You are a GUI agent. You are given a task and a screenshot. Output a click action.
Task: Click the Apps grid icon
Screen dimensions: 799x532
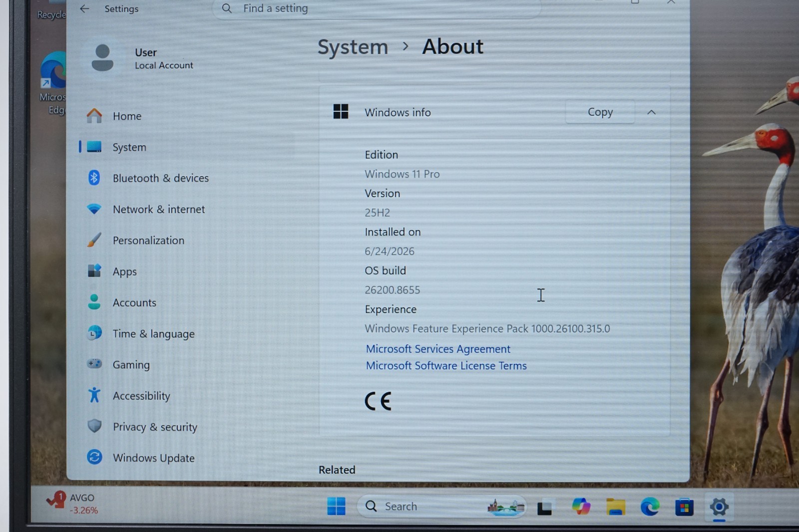point(94,271)
